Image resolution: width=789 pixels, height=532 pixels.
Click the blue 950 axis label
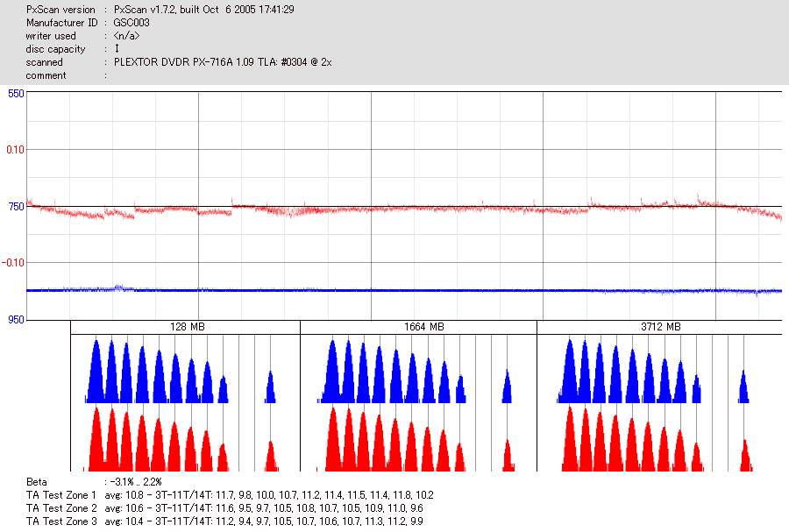point(16,320)
